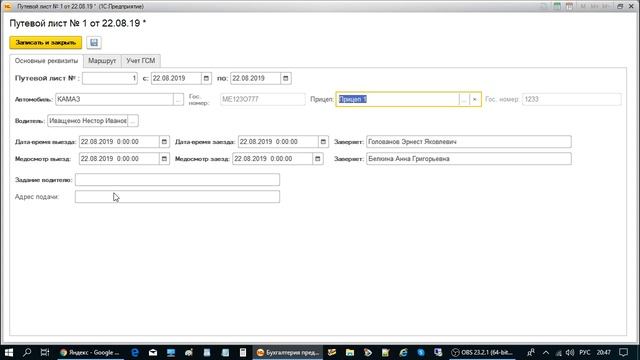Open the selection list for Водитель
The height and width of the screenshot is (360, 640).
pyautogui.click(x=133, y=121)
